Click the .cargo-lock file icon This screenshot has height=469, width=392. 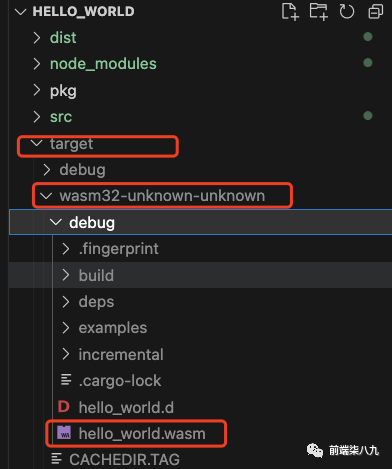point(66,380)
